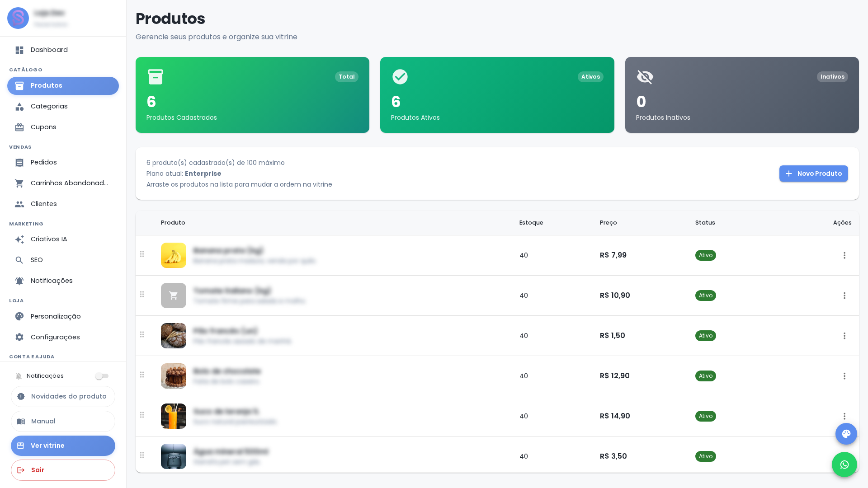
Task: Click the Estoque column header
Action: click(531, 223)
